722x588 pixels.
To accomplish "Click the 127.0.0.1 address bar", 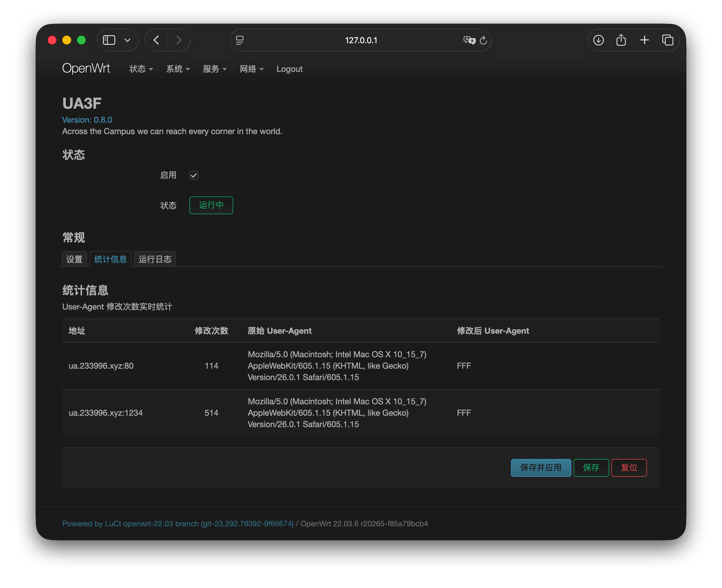I will click(x=361, y=40).
